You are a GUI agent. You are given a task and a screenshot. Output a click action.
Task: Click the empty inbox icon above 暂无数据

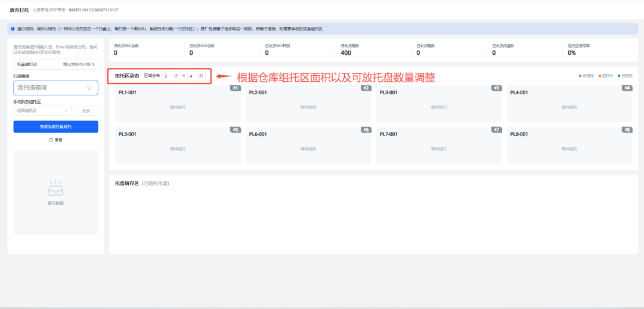(55, 188)
